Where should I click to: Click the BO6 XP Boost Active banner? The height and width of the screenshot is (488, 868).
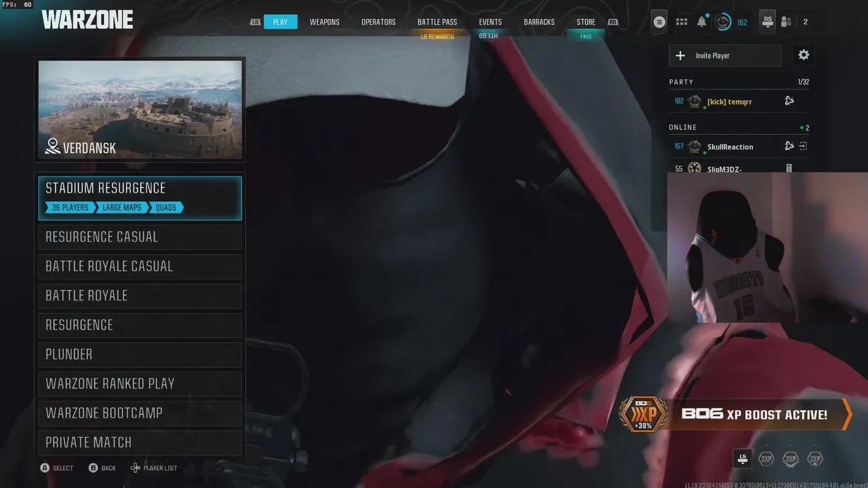click(735, 414)
